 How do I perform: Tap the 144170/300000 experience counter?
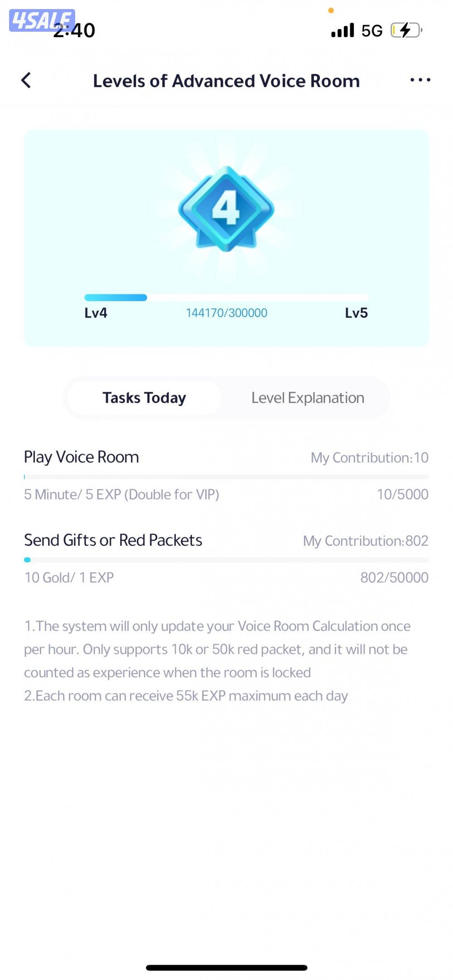click(x=226, y=313)
